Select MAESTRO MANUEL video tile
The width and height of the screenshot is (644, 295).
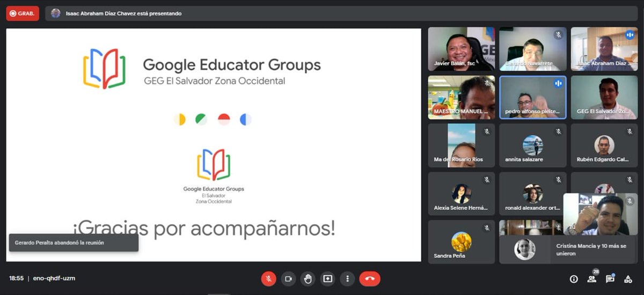[462, 97]
